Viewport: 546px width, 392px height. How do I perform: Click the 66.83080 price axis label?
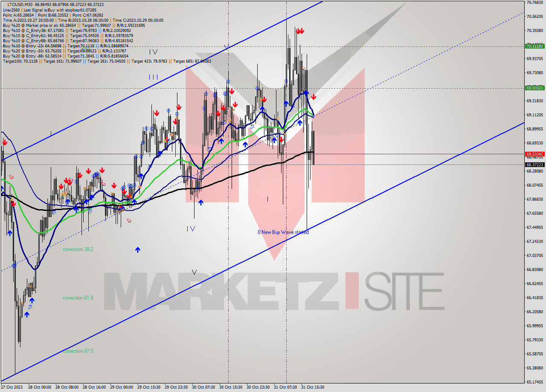click(535, 270)
